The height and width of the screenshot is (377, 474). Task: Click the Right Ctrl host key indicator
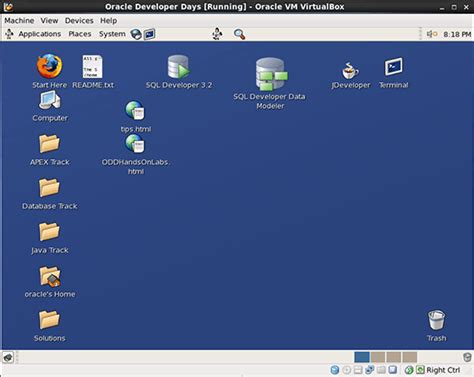pyautogui.click(x=443, y=370)
